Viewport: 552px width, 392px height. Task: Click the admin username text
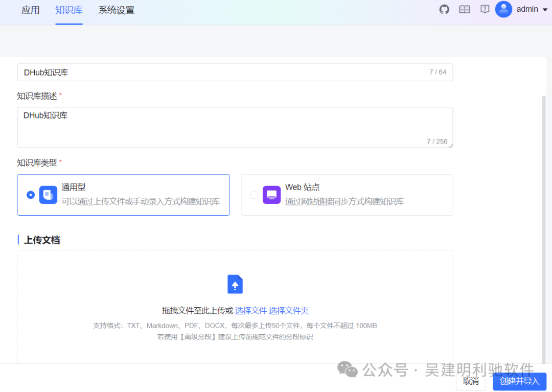[x=527, y=9]
